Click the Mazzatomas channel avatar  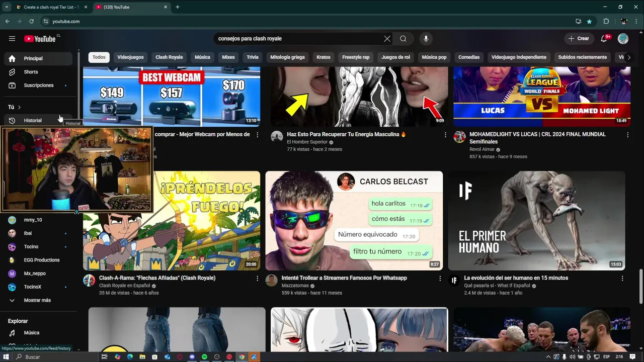pos(272,281)
